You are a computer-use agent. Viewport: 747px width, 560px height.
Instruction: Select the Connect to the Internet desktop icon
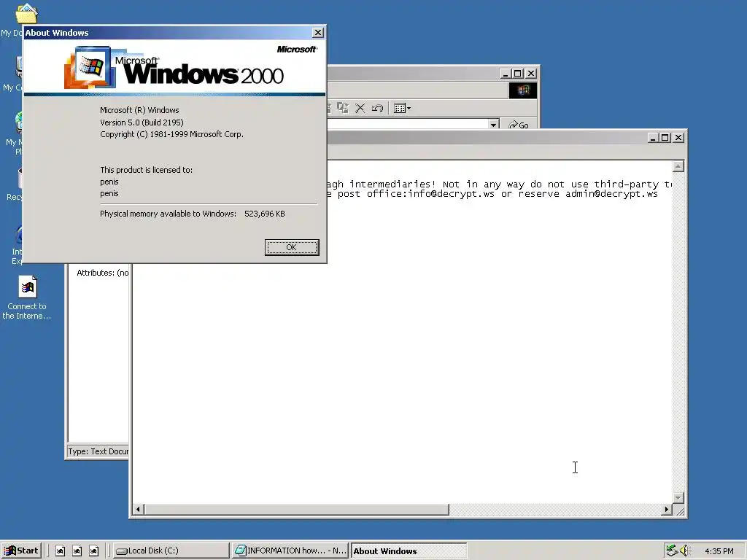27,297
